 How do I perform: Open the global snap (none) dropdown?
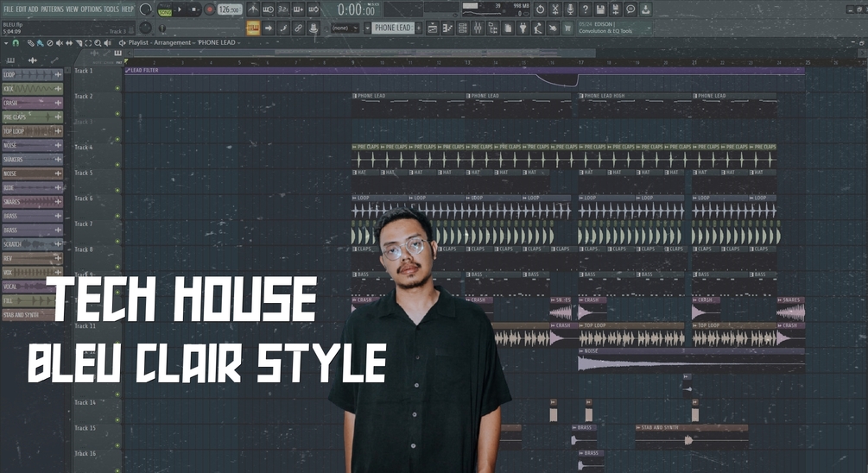pyautogui.click(x=343, y=28)
